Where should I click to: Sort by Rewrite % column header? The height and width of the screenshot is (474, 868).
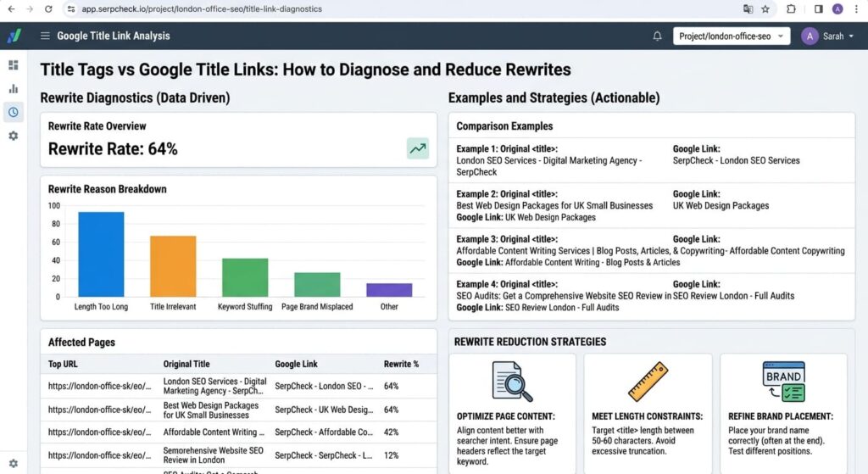point(401,364)
